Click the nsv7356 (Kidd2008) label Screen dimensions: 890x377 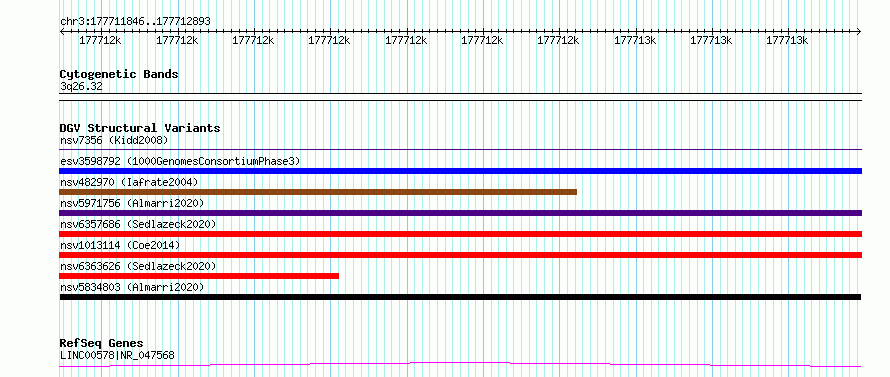point(114,140)
